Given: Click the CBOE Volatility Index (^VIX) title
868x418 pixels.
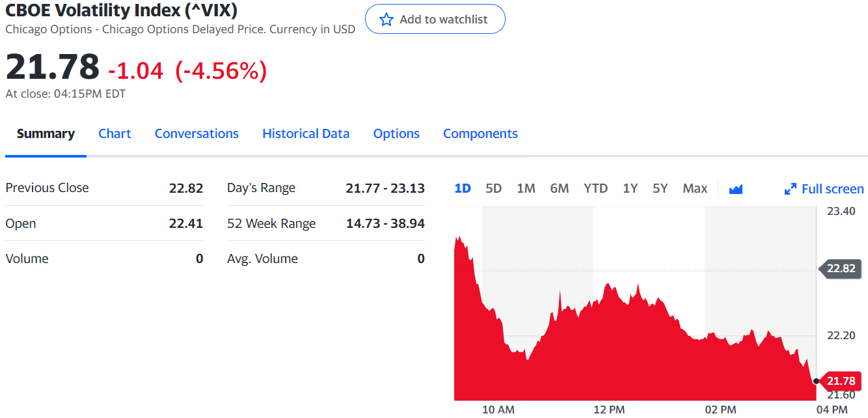Looking at the screenshot, I should (x=121, y=10).
